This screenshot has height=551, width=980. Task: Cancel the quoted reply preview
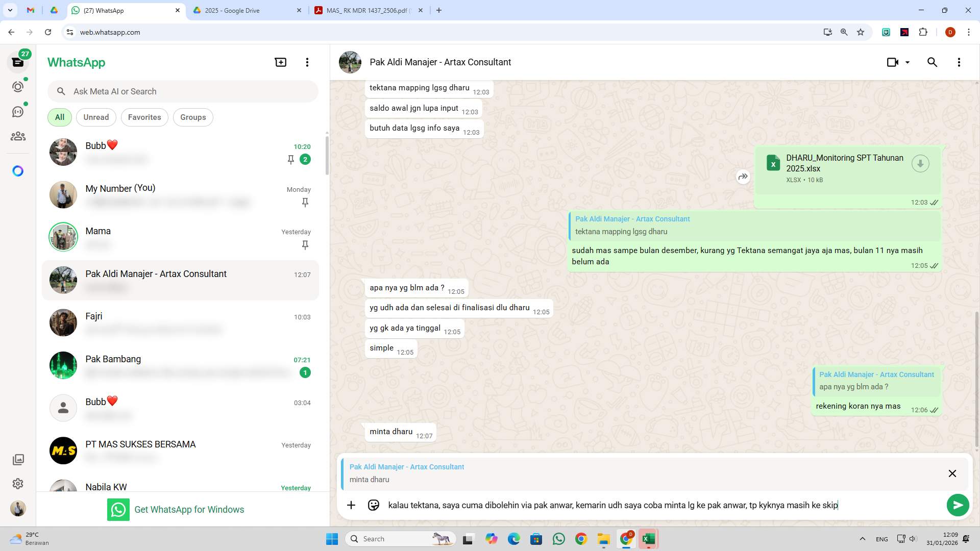952,473
